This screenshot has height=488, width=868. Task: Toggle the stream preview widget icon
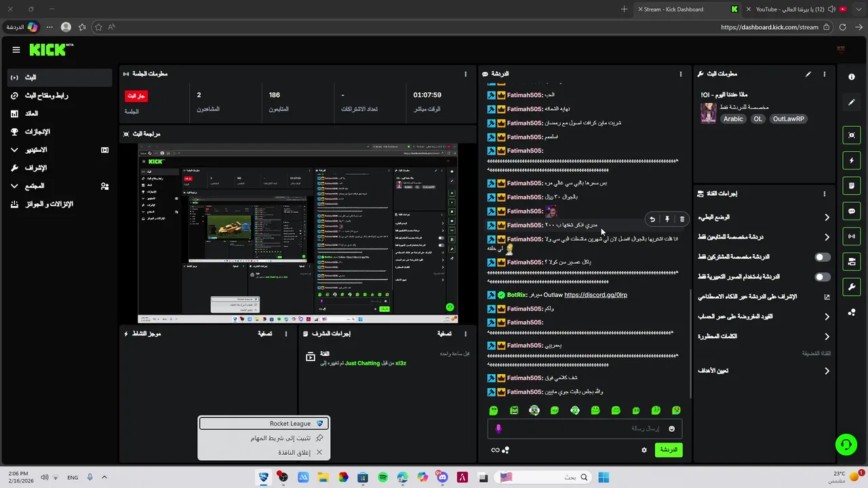click(x=852, y=135)
